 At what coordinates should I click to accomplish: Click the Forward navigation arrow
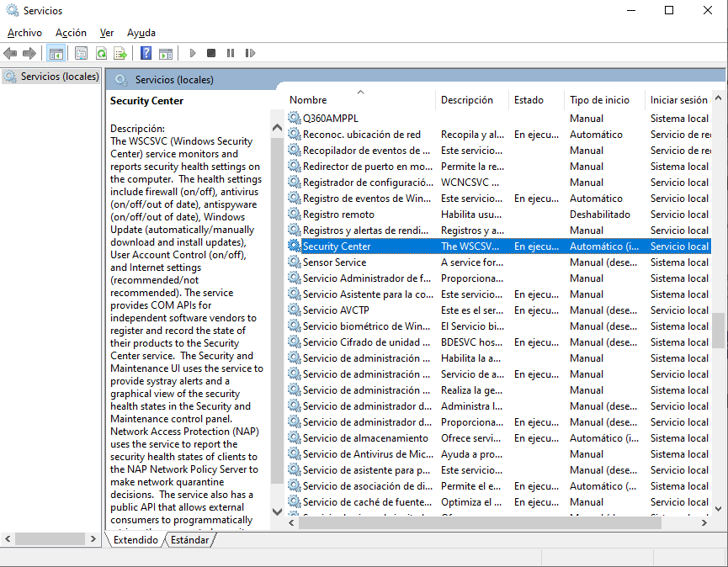click(x=30, y=53)
